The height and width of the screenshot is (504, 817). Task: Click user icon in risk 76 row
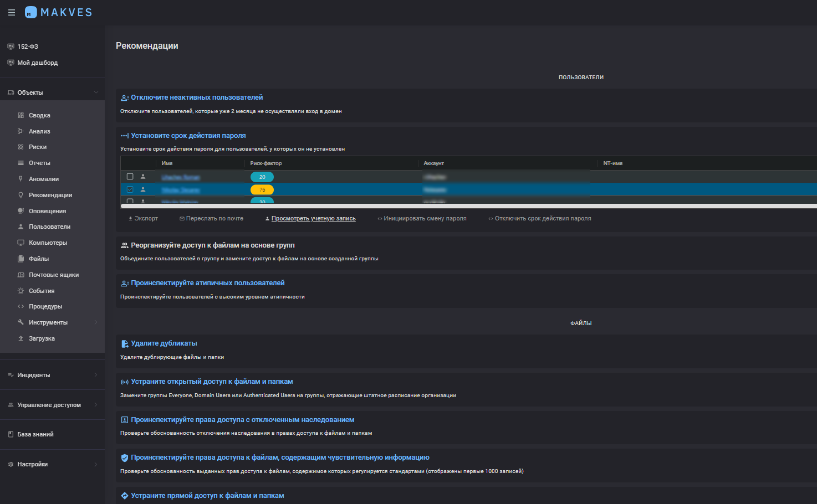coord(143,189)
